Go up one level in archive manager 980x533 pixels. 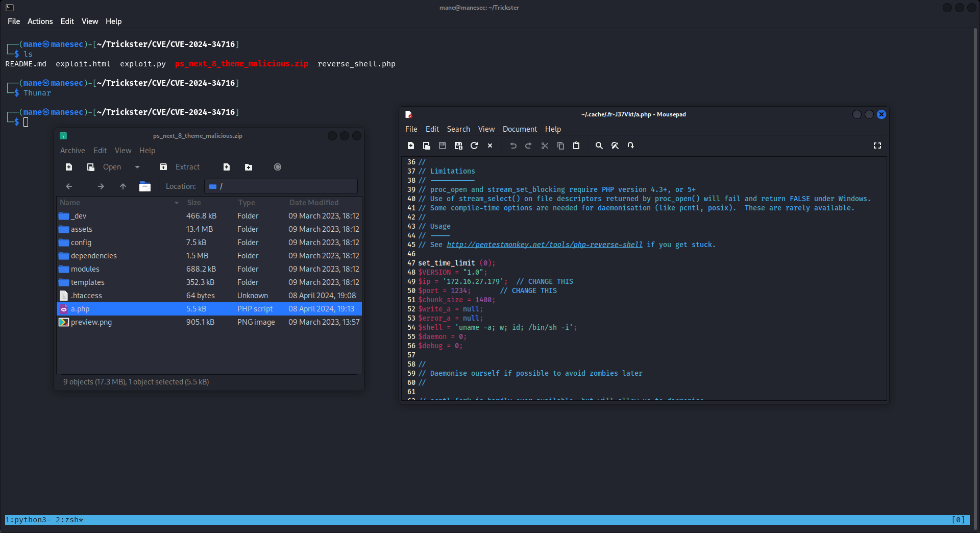coord(123,186)
